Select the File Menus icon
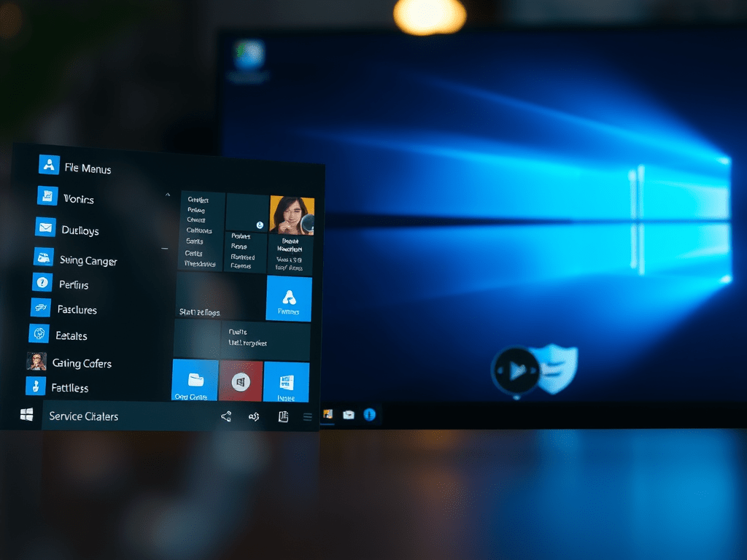The width and height of the screenshot is (747, 560). [48, 164]
